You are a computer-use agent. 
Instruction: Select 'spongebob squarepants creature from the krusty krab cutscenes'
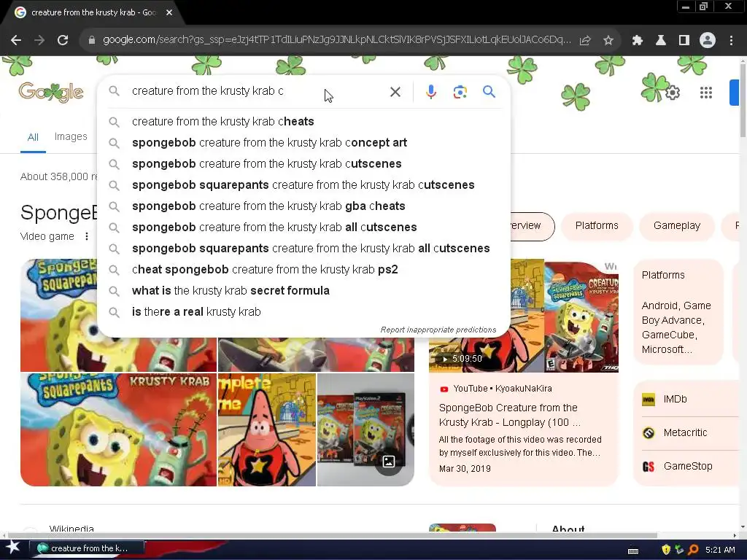(x=304, y=184)
